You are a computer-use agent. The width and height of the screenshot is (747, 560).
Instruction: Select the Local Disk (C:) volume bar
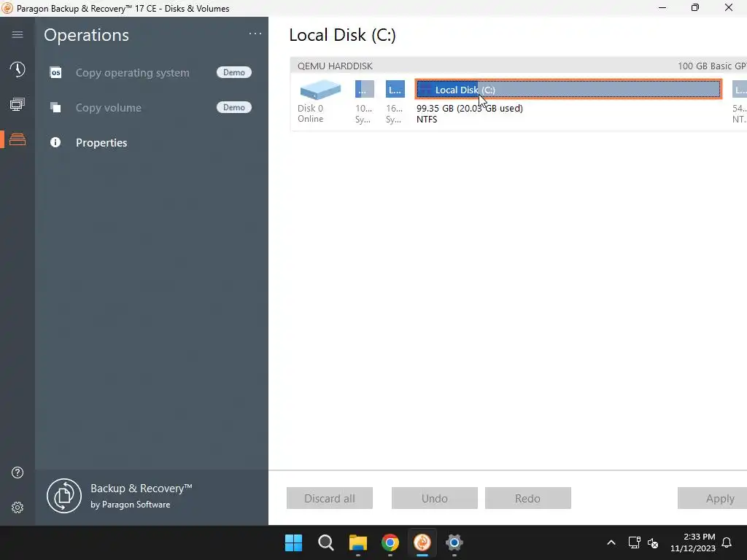coord(568,90)
